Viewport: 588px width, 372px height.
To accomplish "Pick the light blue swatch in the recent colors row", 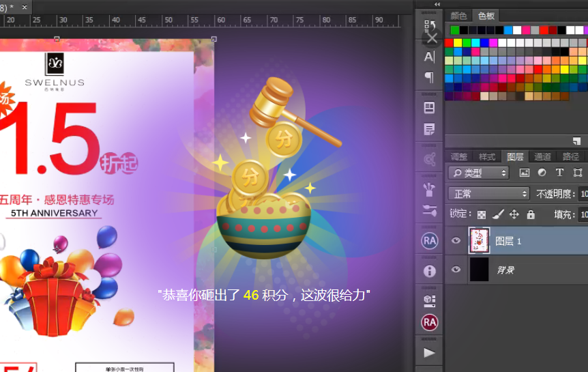I will point(508,30).
